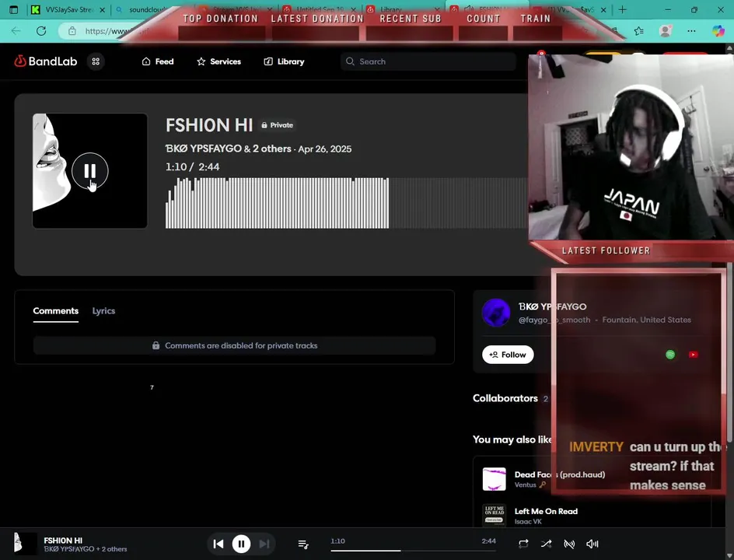Focus the BandLab Search field
Screen dimensions: 734x560
click(x=428, y=61)
